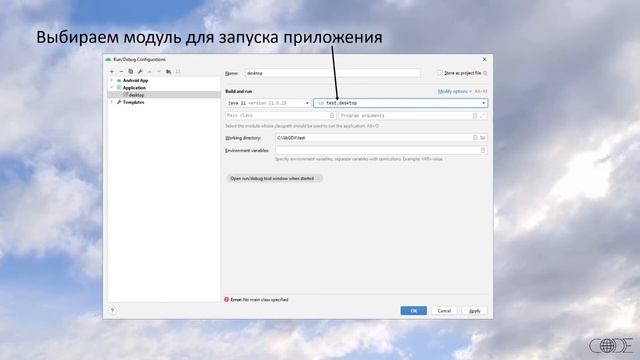Focus the Working directory field
Viewport: 640px width, 360px height.
[x=381, y=138]
